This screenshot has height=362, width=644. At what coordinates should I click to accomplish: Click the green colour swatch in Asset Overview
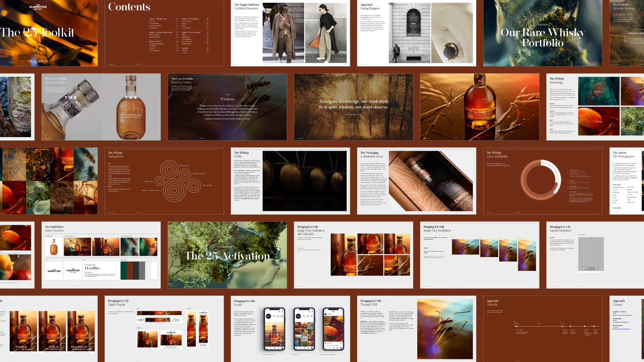pos(123,270)
